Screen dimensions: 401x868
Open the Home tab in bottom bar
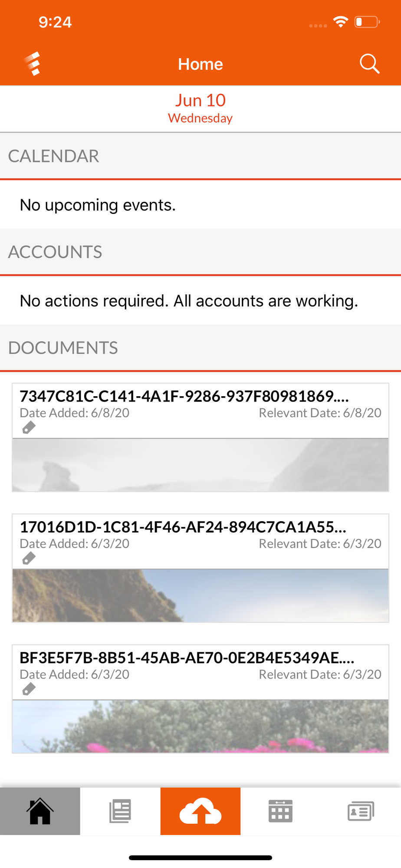click(40, 811)
